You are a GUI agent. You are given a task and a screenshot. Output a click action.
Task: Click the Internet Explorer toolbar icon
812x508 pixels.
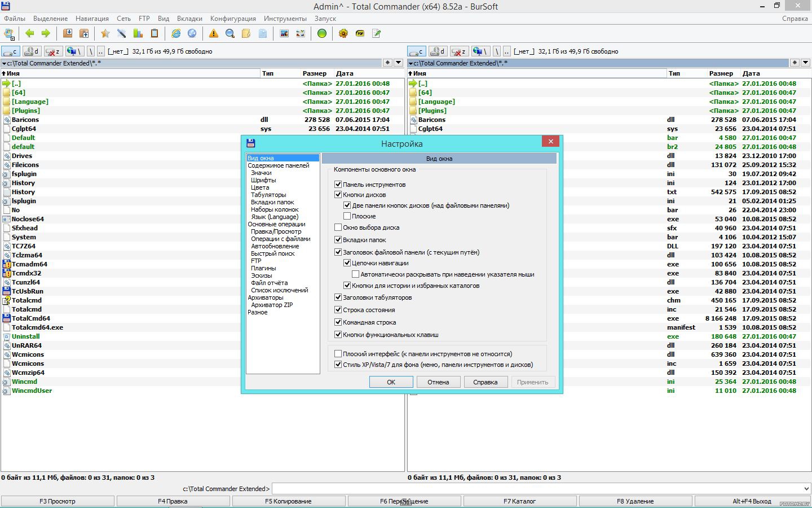coord(176,33)
